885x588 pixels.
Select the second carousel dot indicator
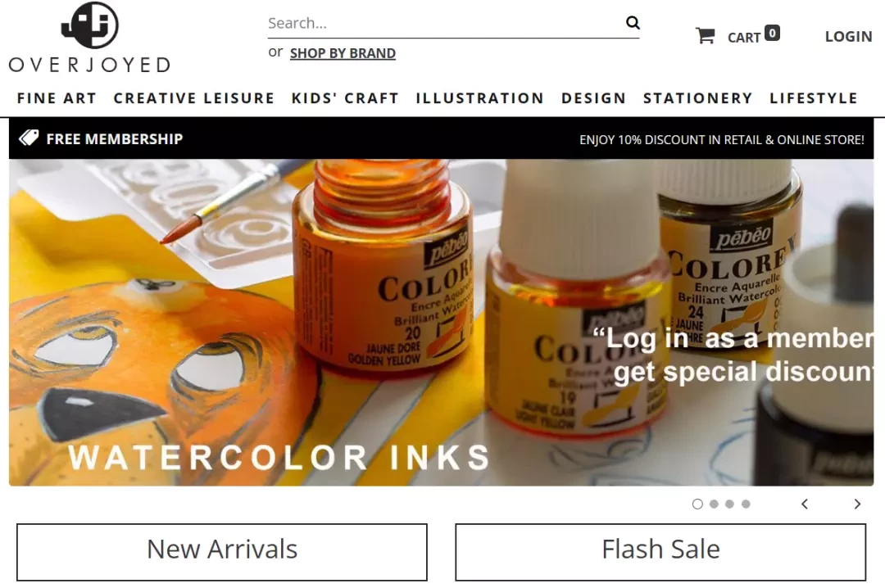point(714,504)
